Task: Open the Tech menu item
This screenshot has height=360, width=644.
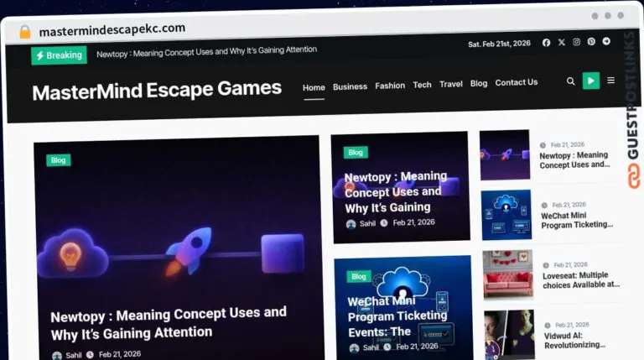Action: point(423,85)
